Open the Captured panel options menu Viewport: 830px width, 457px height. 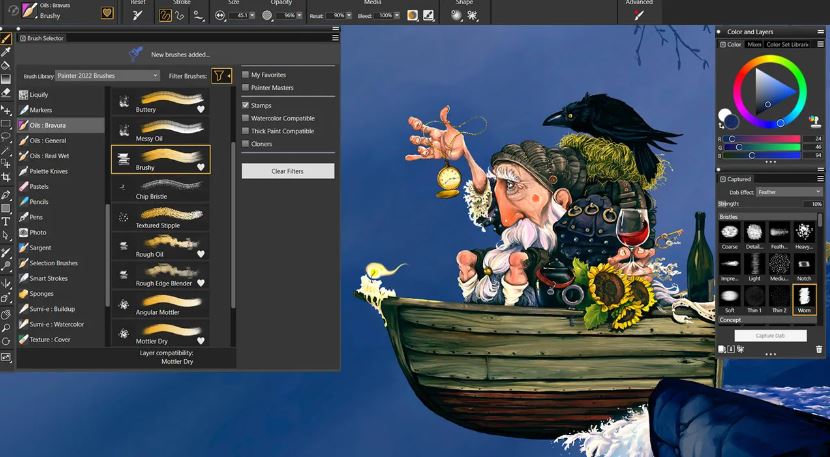point(820,179)
